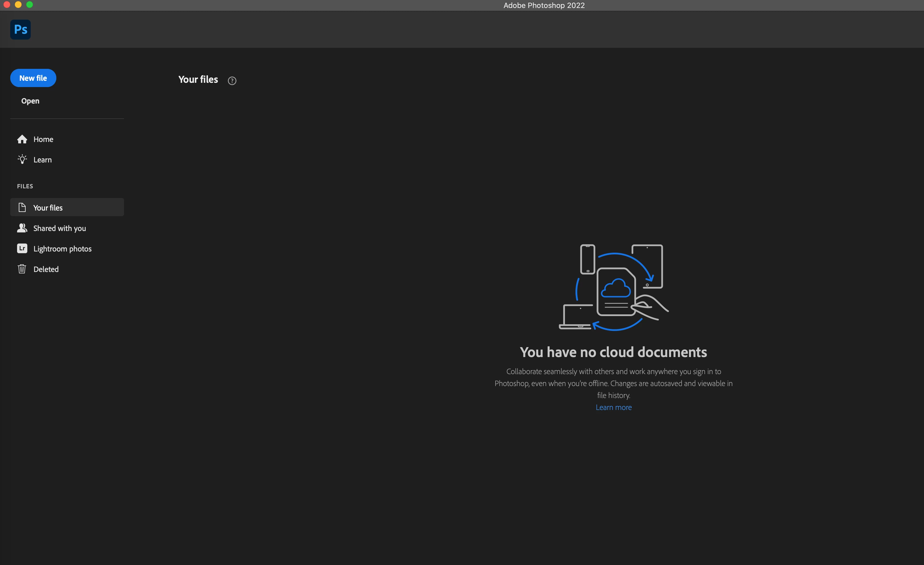Click the Home house icon
The width and height of the screenshot is (924, 565).
coord(22,139)
